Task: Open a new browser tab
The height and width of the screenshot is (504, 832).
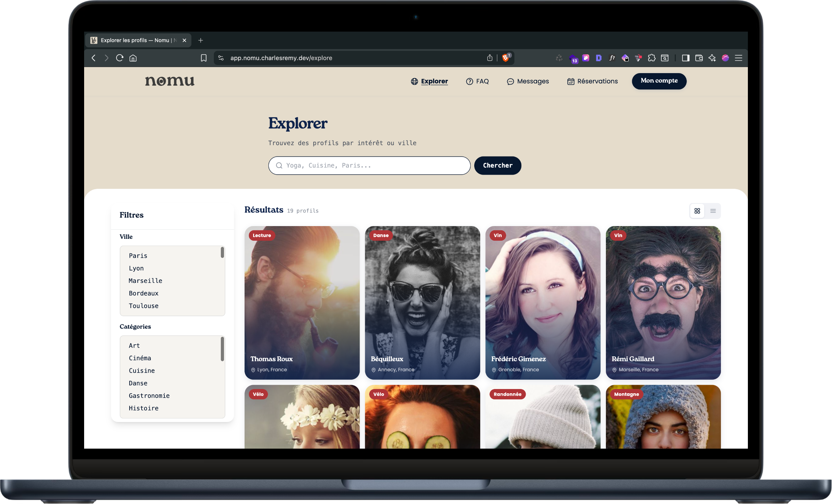Action: click(x=201, y=40)
